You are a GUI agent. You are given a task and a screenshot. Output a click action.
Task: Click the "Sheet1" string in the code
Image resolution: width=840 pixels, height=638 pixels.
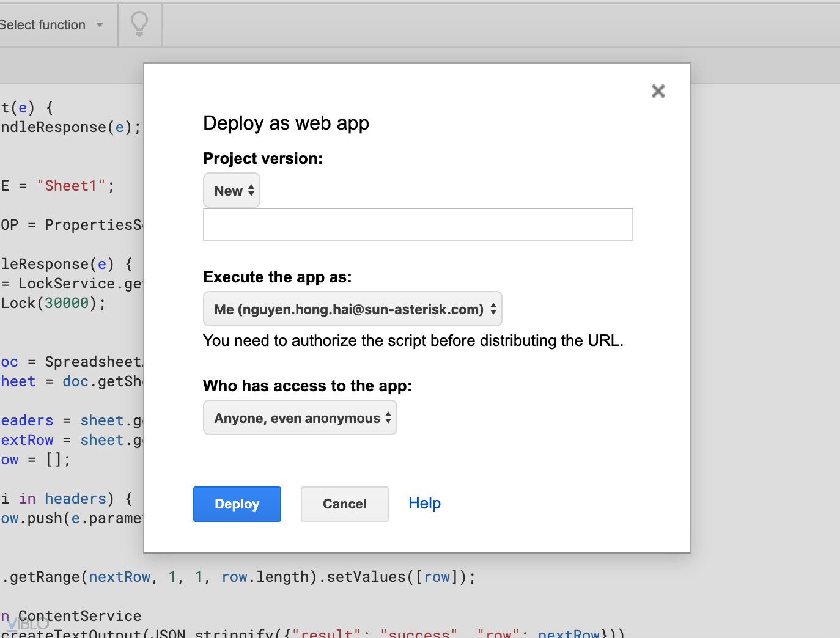(71, 186)
